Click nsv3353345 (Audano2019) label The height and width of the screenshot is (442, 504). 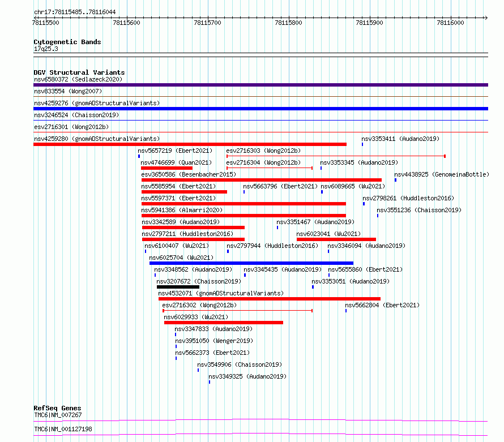click(359, 162)
